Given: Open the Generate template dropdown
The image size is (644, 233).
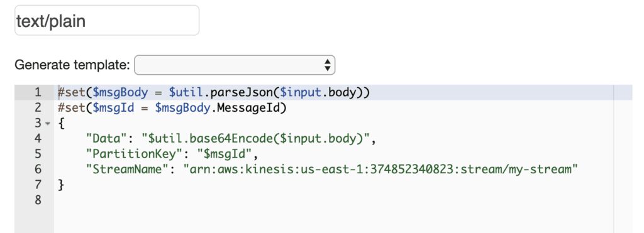Looking at the screenshot, I should [x=235, y=65].
